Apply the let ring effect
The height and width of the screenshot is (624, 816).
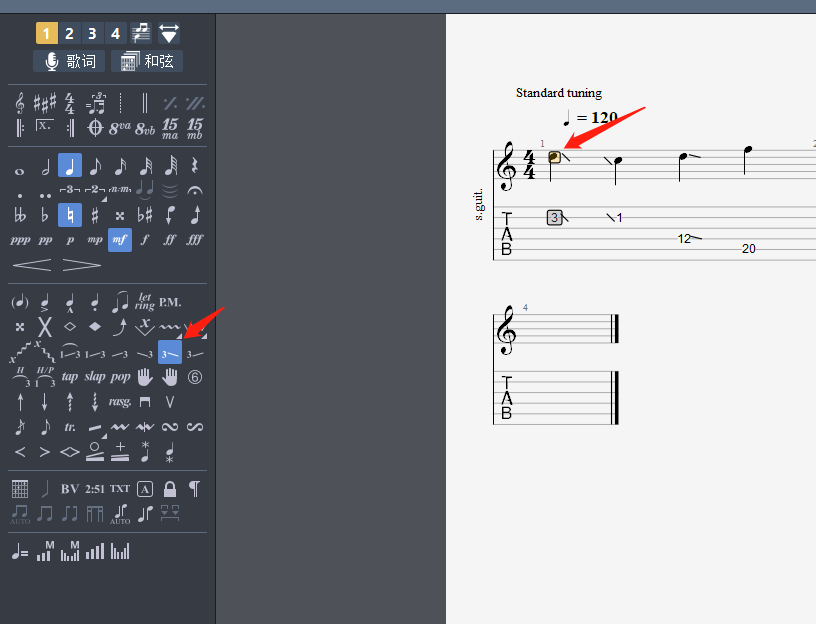145,302
